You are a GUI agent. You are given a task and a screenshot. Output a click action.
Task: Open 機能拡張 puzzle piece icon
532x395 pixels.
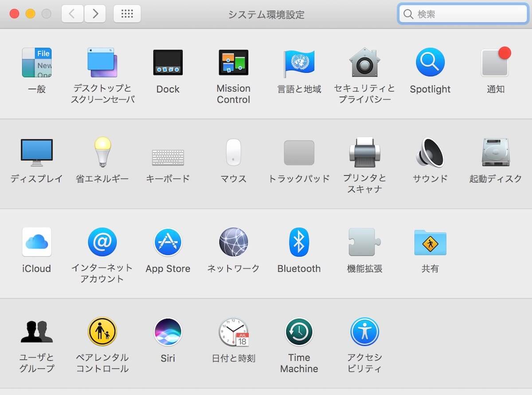click(x=364, y=242)
